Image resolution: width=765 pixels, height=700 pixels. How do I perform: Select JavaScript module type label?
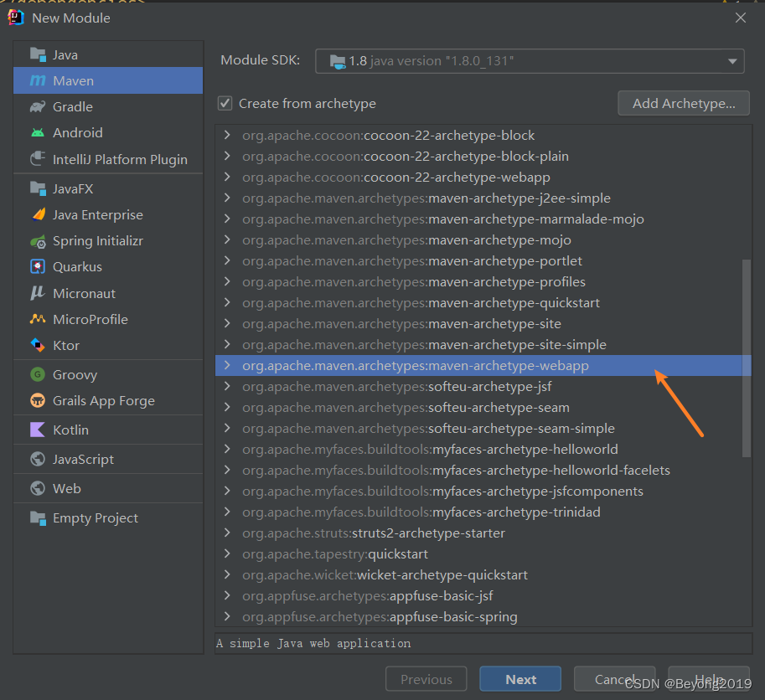click(x=84, y=459)
